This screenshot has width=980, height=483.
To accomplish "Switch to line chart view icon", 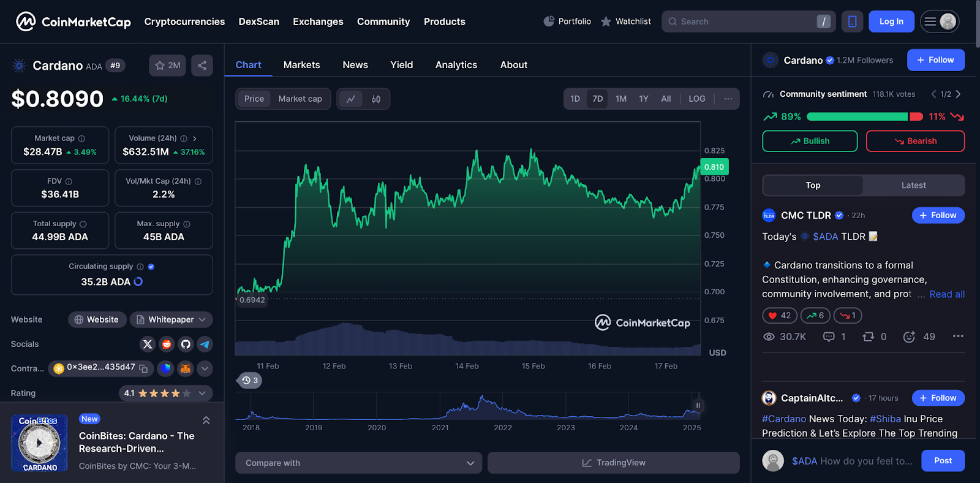I will pyautogui.click(x=351, y=99).
